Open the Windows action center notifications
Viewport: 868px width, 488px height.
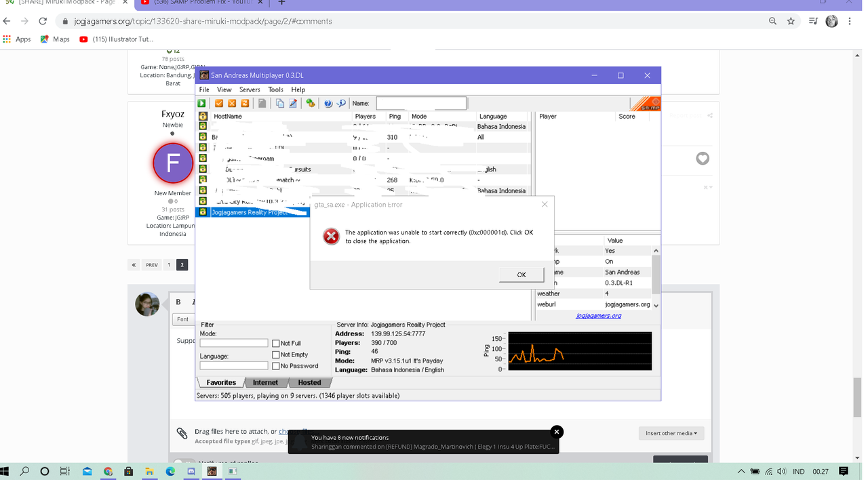tap(844, 471)
